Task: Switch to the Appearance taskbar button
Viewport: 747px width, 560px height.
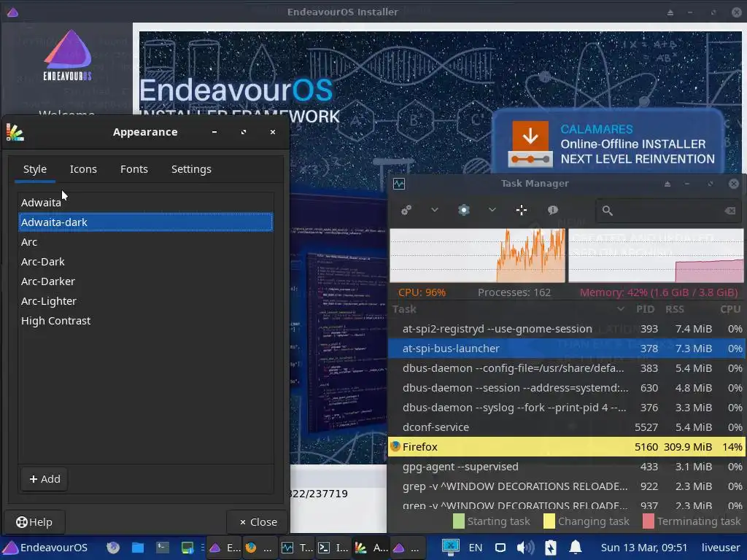Action: point(371,548)
